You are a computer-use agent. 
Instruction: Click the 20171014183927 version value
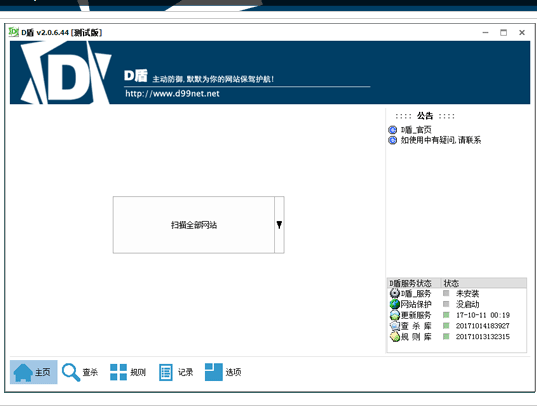[483, 326]
